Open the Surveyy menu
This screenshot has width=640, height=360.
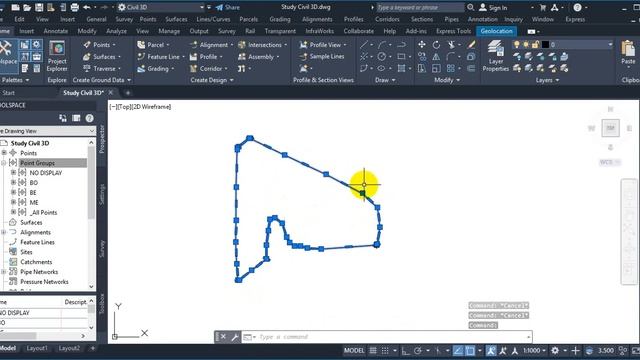pos(124,19)
